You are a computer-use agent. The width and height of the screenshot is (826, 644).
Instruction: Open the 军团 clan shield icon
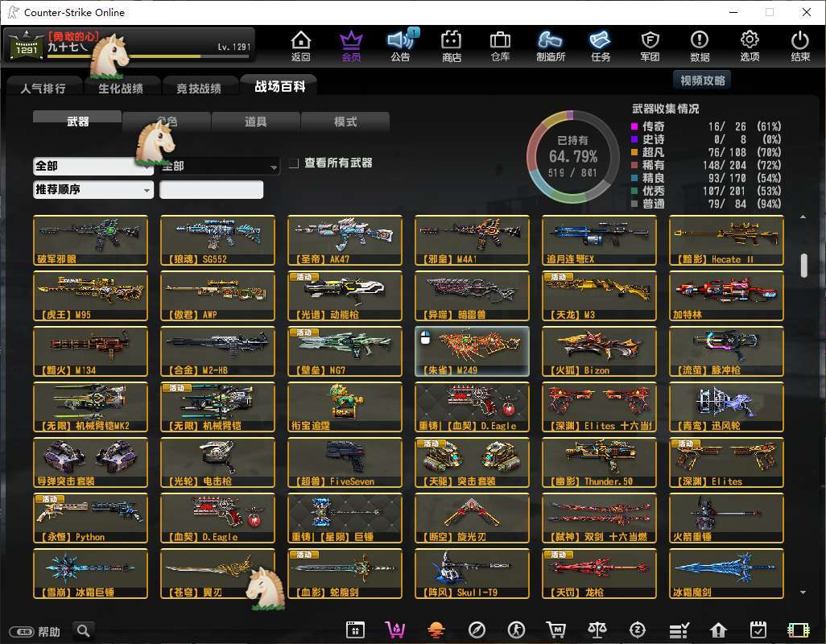click(x=650, y=45)
